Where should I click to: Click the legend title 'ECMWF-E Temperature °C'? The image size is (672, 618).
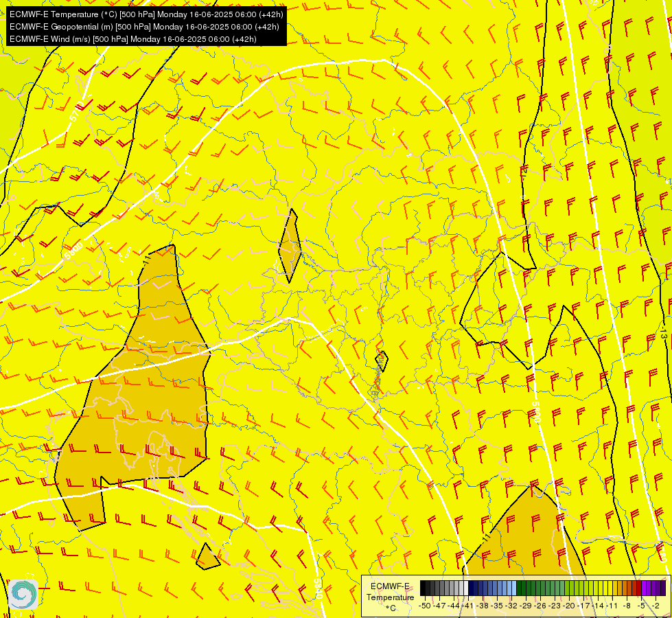tap(390, 597)
